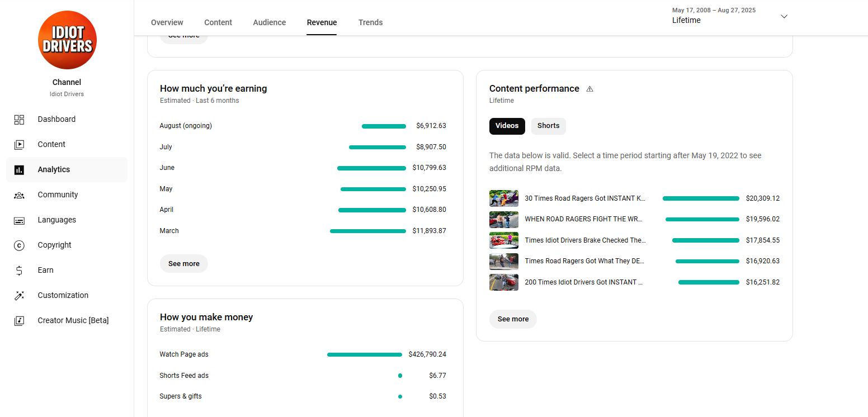
Task: Switch to the Shorts filter chip
Action: point(548,126)
